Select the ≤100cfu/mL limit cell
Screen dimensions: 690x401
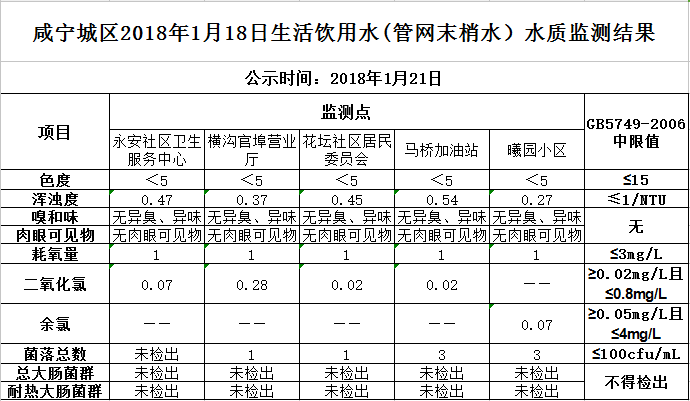point(636,355)
